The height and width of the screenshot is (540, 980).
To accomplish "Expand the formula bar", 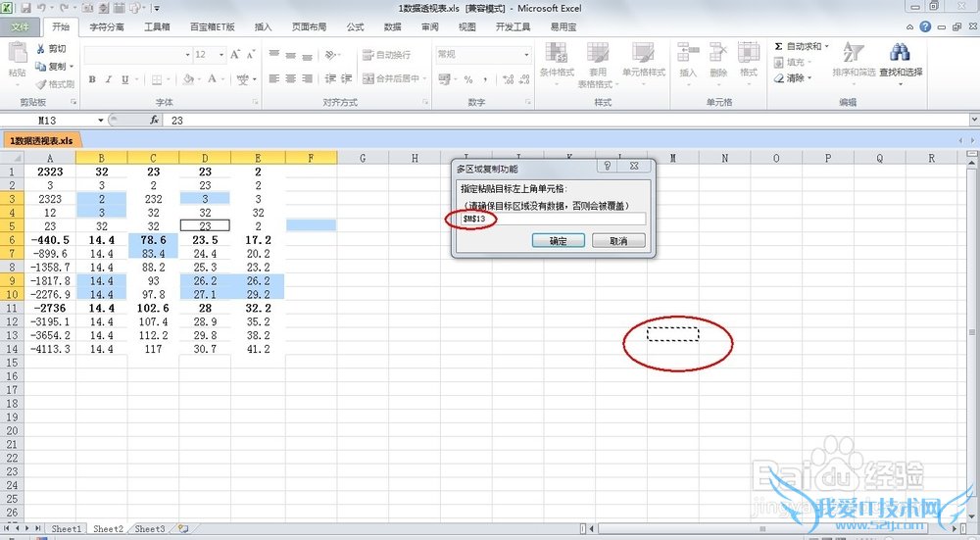I will [x=974, y=120].
